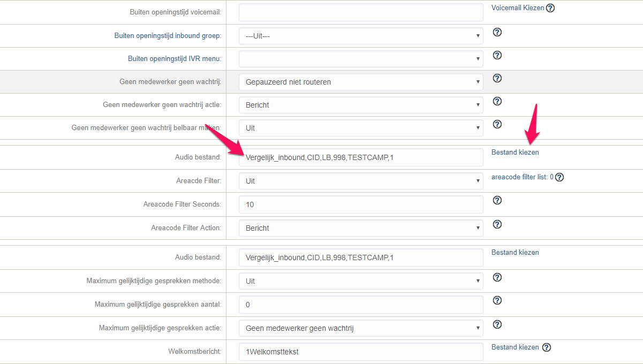Focus Buiten openingstijd voicemail input field

point(361,12)
